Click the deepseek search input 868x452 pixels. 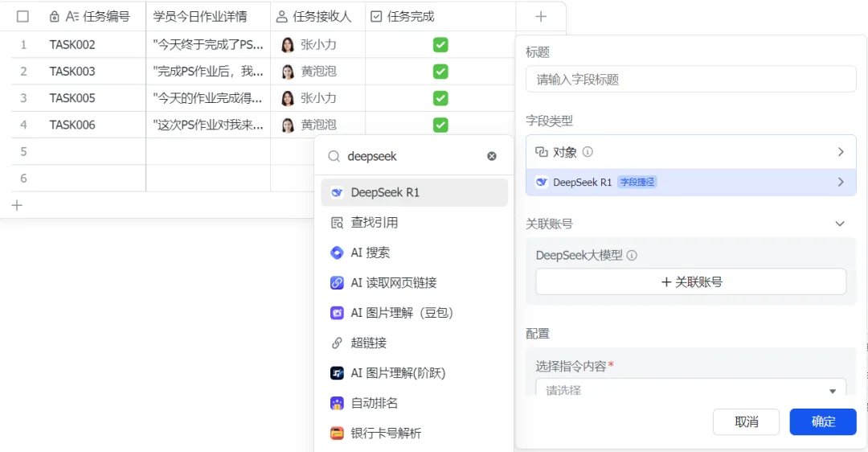[412, 157]
